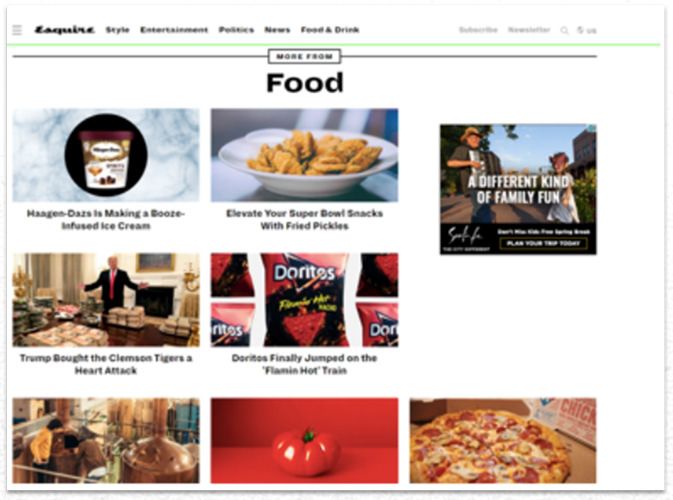Click the Haagen-Dazs ice cream thumbnail
The width and height of the screenshot is (673, 500).
(x=106, y=155)
